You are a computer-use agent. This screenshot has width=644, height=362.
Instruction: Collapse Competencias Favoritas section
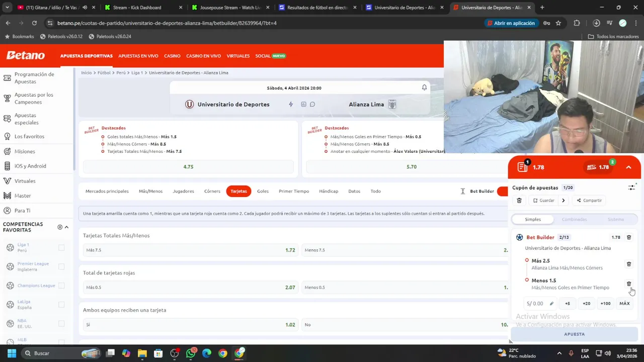66,227
